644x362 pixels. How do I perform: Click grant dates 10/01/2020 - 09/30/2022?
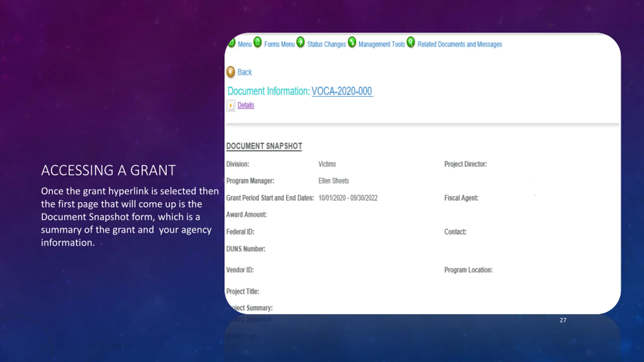(x=348, y=198)
